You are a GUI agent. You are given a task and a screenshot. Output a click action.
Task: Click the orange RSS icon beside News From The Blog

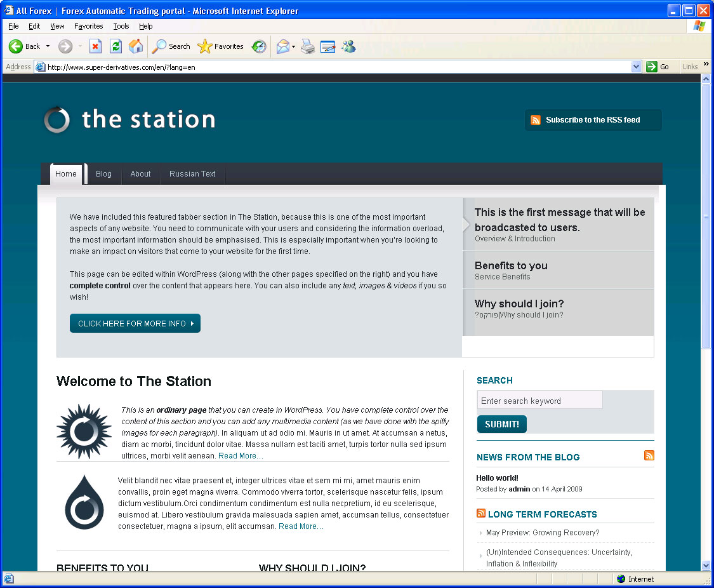coord(649,455)
